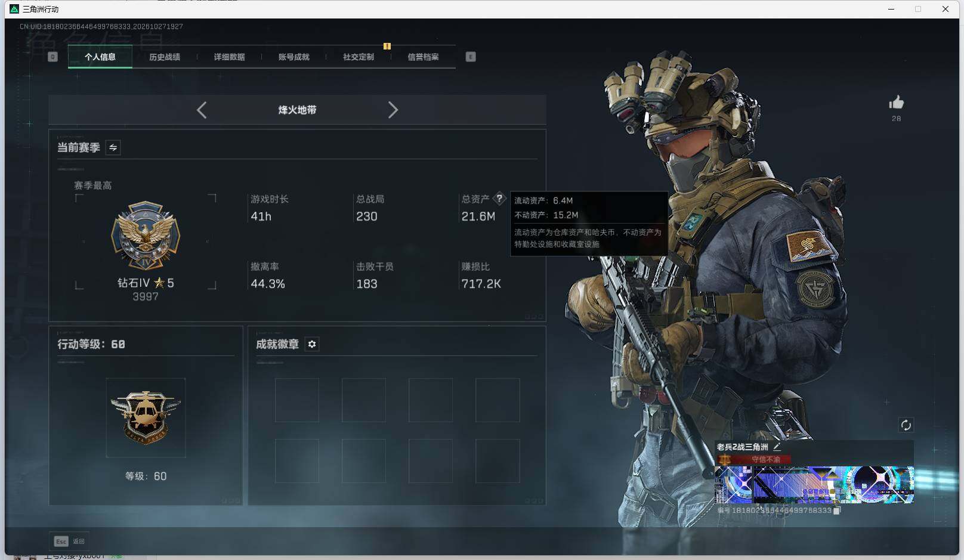This screenshot has height=560, width=964.
Task: Switch to the 详细数据 tab
Action: pyautogui.click(x=229, y=57)
